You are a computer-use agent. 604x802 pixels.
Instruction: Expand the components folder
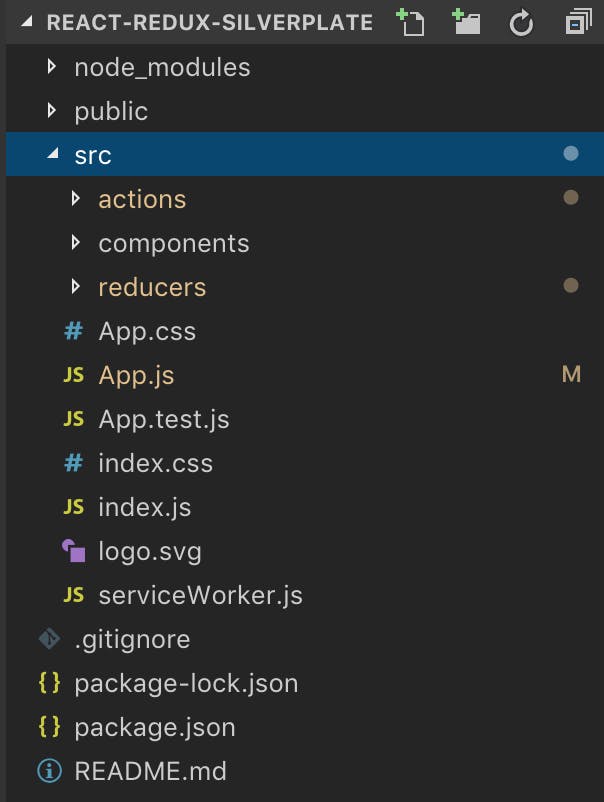tap(76, 243)
